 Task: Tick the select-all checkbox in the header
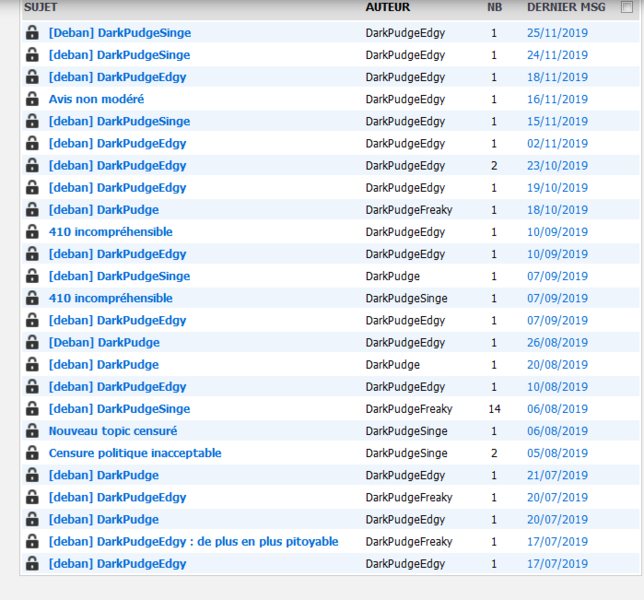click(x=627, y=7)
